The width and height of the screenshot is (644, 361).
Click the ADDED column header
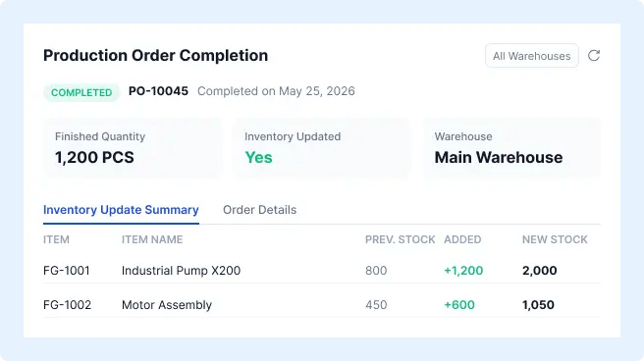[462, 239]
